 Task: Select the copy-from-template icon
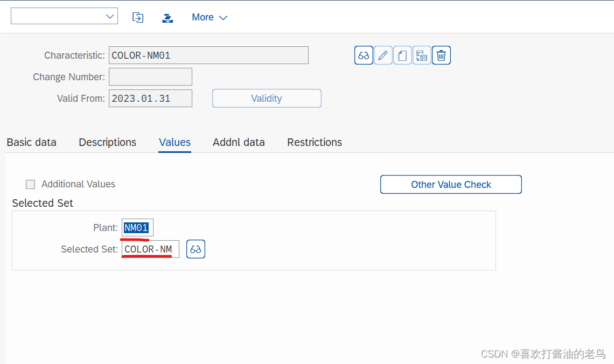(x=422, y=55)
